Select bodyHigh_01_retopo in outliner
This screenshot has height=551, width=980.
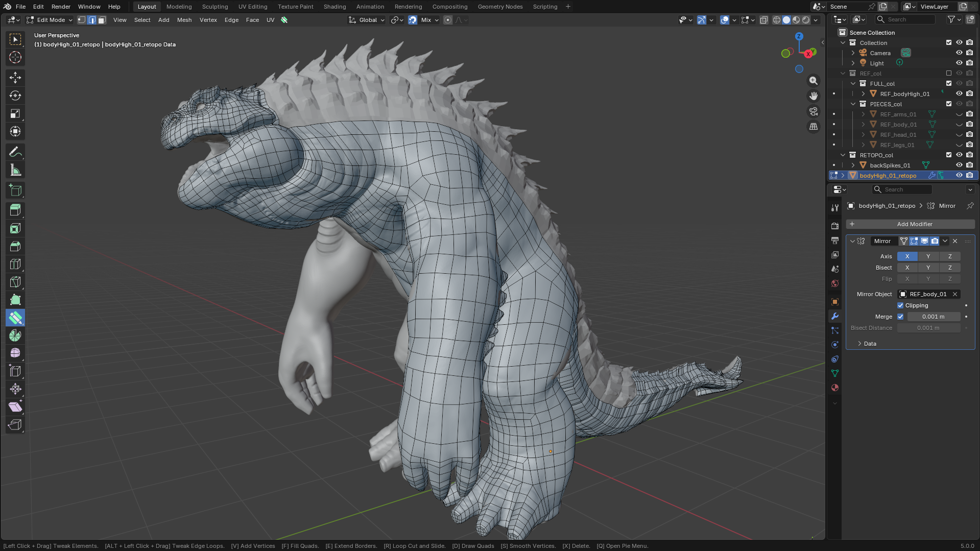point(888,175)
